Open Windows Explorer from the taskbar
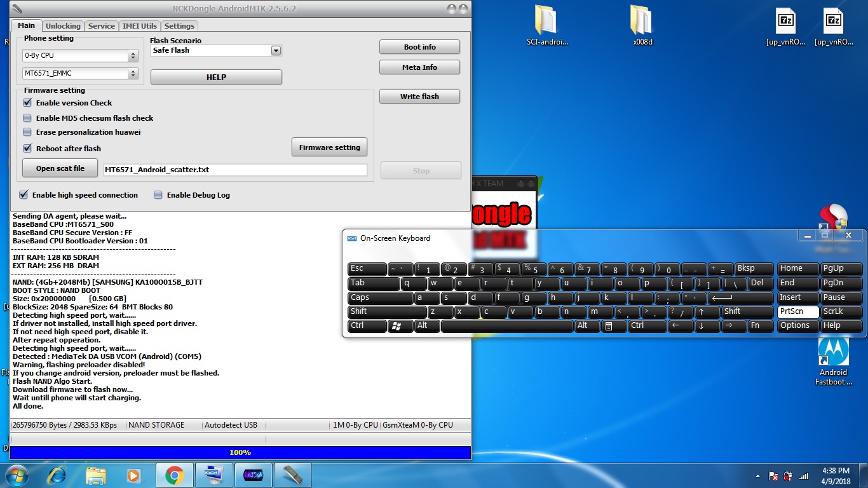Viewport: 868px width, 488px height. click(x=96, y=475)
